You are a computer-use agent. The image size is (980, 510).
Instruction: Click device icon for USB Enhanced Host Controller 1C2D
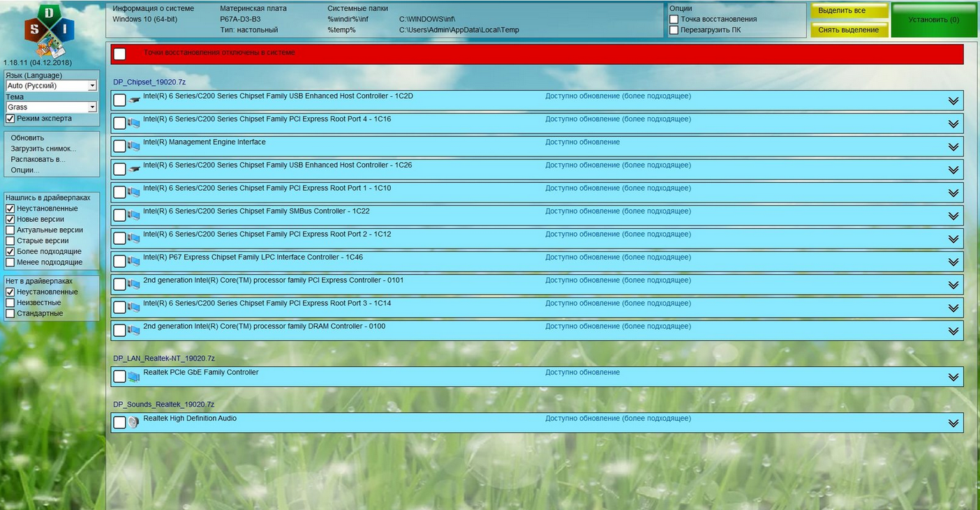click(x=134, y=100)
